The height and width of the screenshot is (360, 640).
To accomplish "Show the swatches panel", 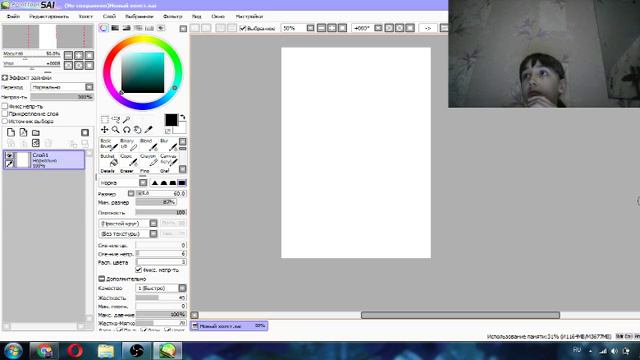I will (149, 28).
